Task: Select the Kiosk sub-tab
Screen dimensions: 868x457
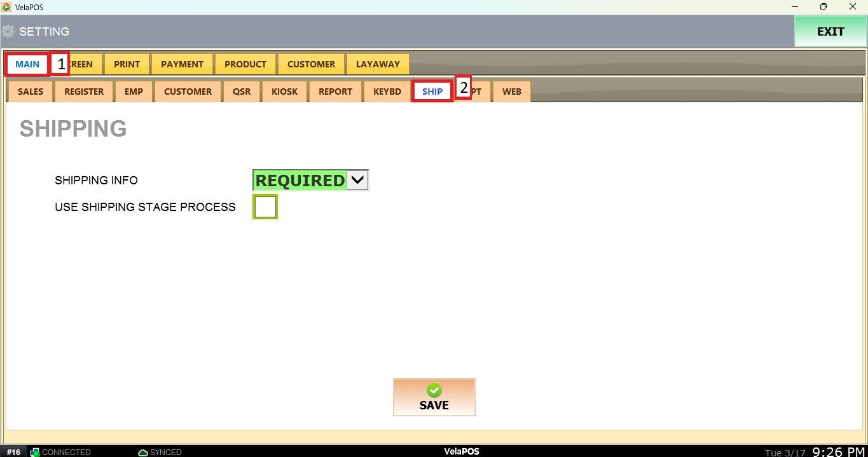Action: pyautogui.click(x=284, y=92)
